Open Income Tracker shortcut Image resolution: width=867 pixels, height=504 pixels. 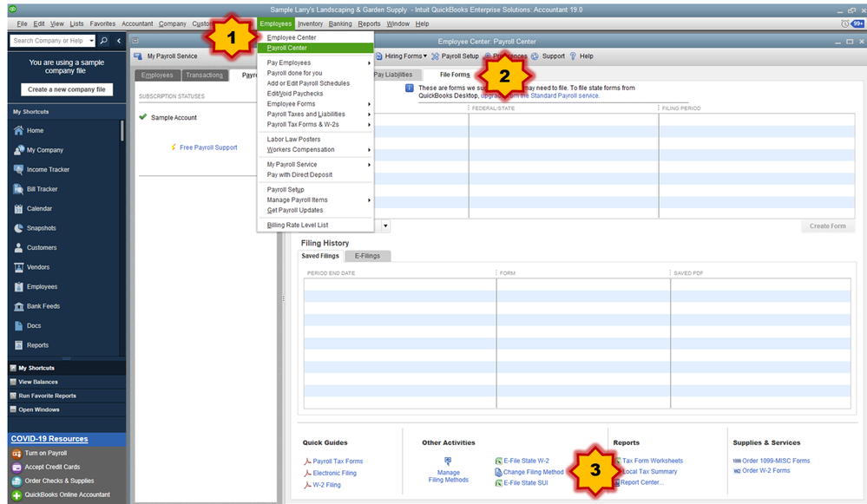point(48,170)
